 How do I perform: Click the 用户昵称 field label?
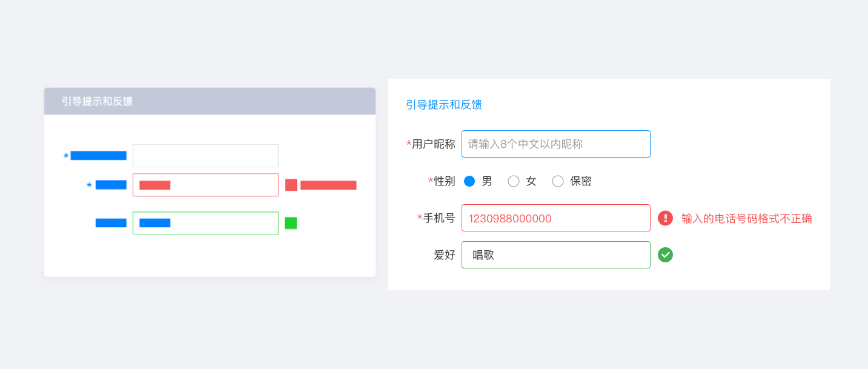point(433,144)
